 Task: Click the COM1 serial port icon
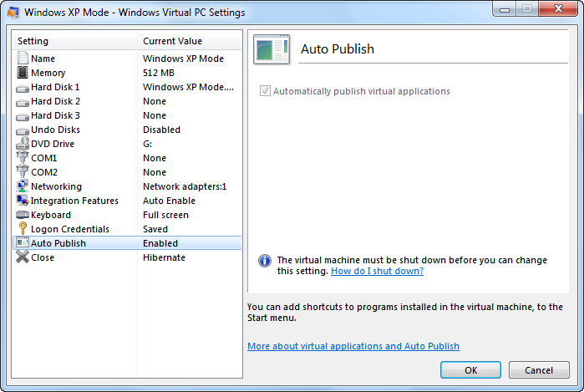click(23, 157)
